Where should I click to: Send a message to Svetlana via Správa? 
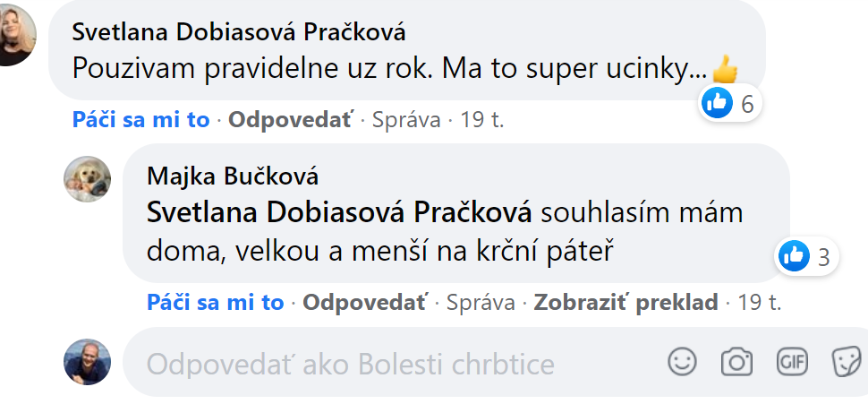pos(406,120)
